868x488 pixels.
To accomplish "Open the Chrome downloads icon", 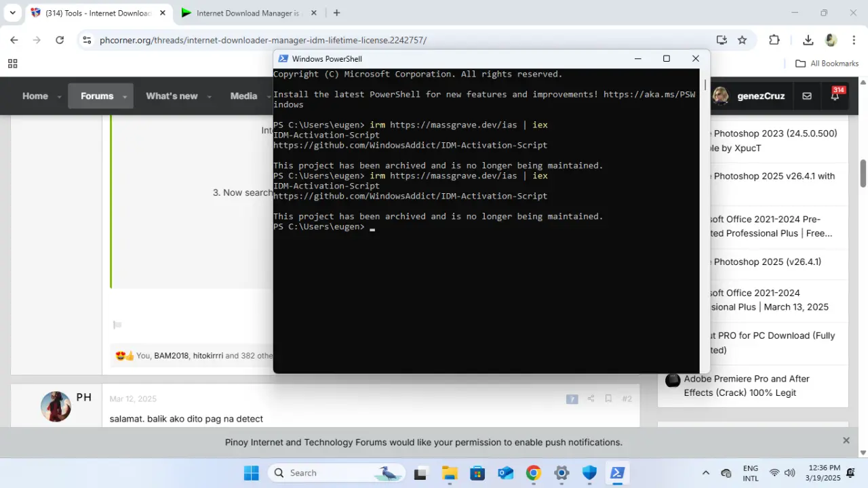I will 808,40.
